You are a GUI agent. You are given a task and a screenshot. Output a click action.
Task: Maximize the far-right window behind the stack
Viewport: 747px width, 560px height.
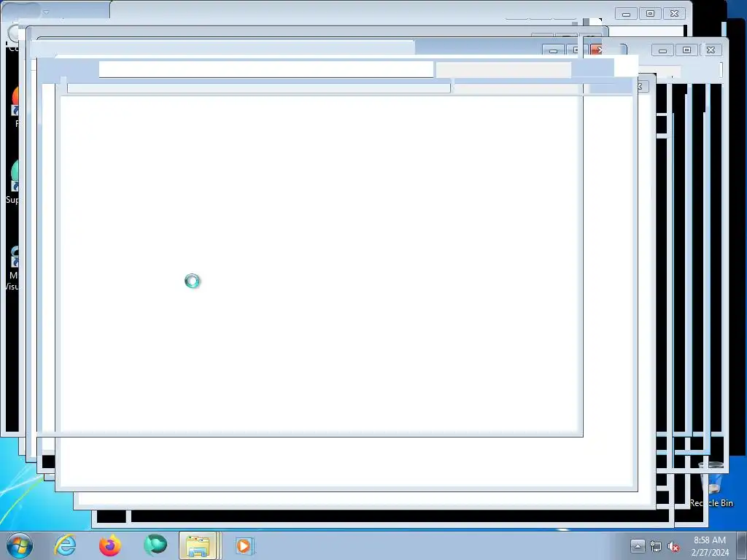point(686,50)
